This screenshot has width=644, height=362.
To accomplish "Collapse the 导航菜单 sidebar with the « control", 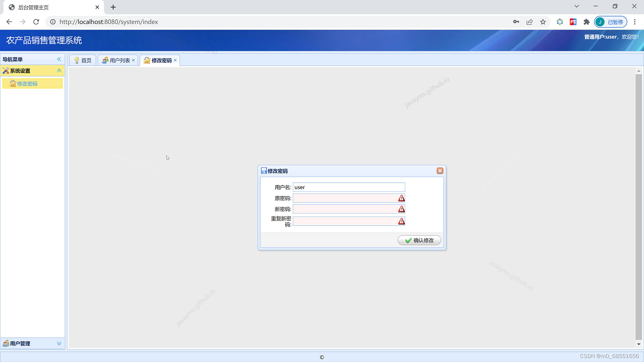I will [x=59, y=59].
